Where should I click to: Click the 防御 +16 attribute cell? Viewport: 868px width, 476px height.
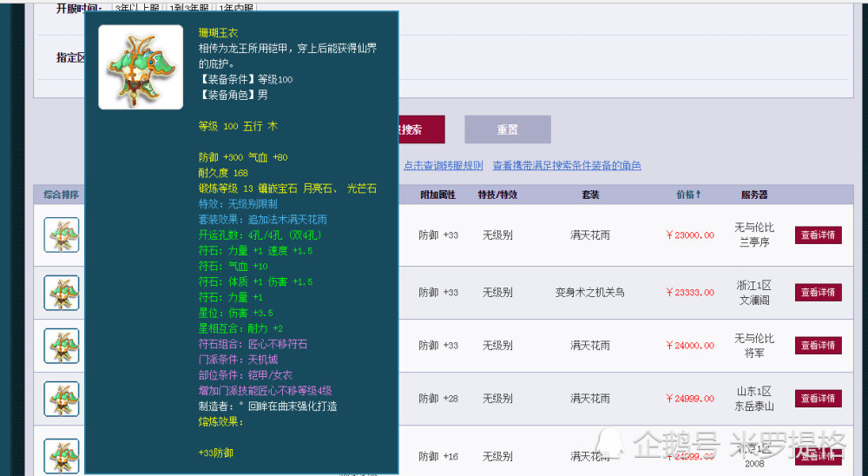tap(437, 457)
